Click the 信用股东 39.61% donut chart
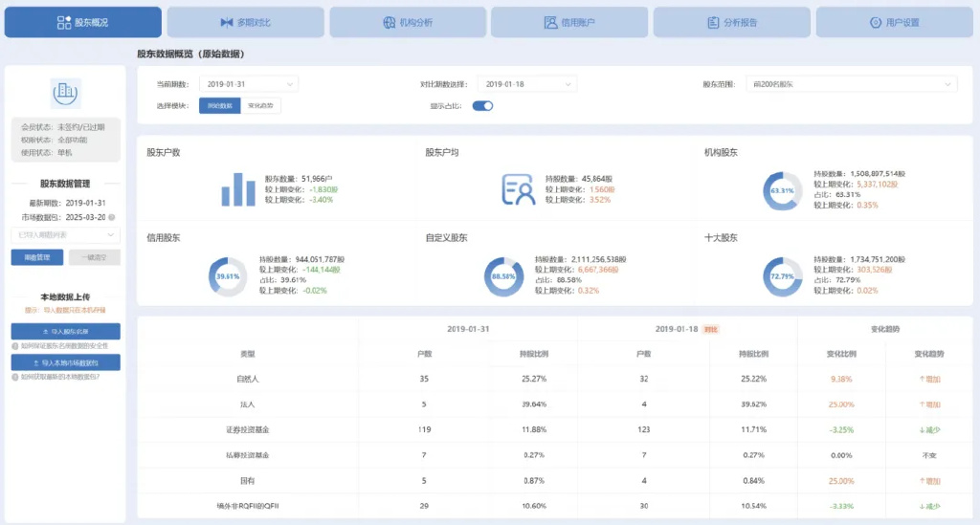Viewport: 980px width, 525px height. coord(228,276)
